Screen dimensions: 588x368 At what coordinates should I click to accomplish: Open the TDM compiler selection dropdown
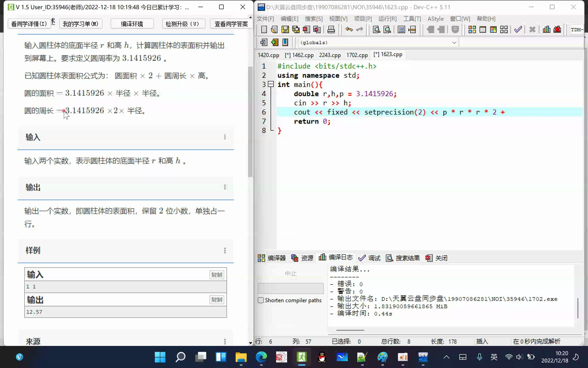pos(577,30)
